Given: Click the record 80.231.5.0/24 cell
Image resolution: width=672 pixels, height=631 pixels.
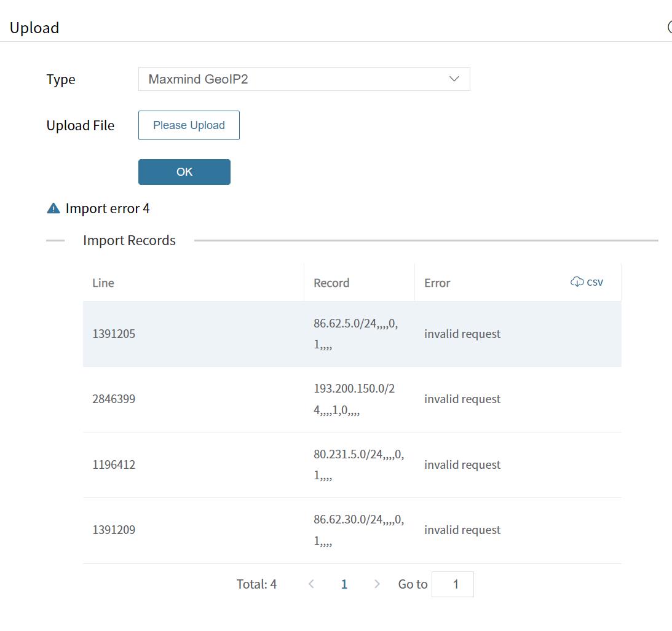Looking at the screenshot, I should [x=358, y=464].
